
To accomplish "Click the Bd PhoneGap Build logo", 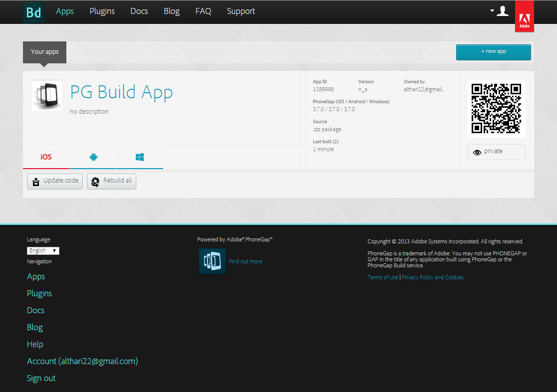I will [x=34, y=12].
